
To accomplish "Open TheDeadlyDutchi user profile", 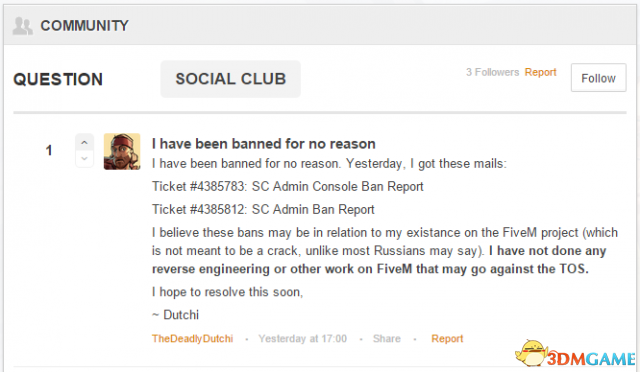I will coord(192,339).
